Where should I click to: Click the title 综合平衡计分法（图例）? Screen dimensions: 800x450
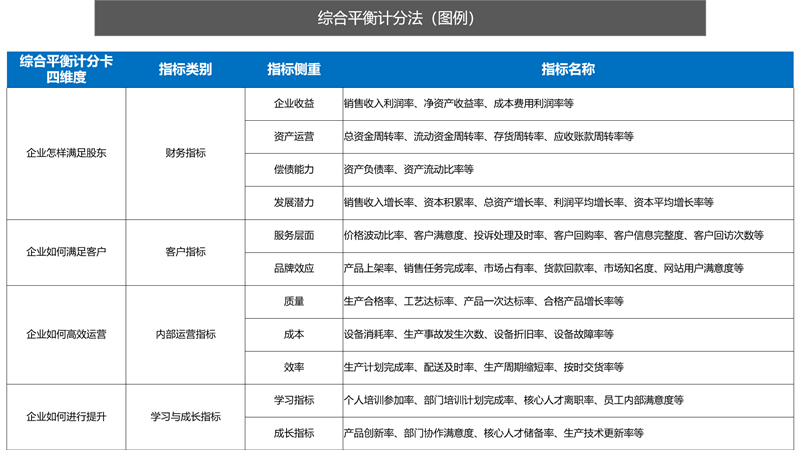(x=399, y=18)
